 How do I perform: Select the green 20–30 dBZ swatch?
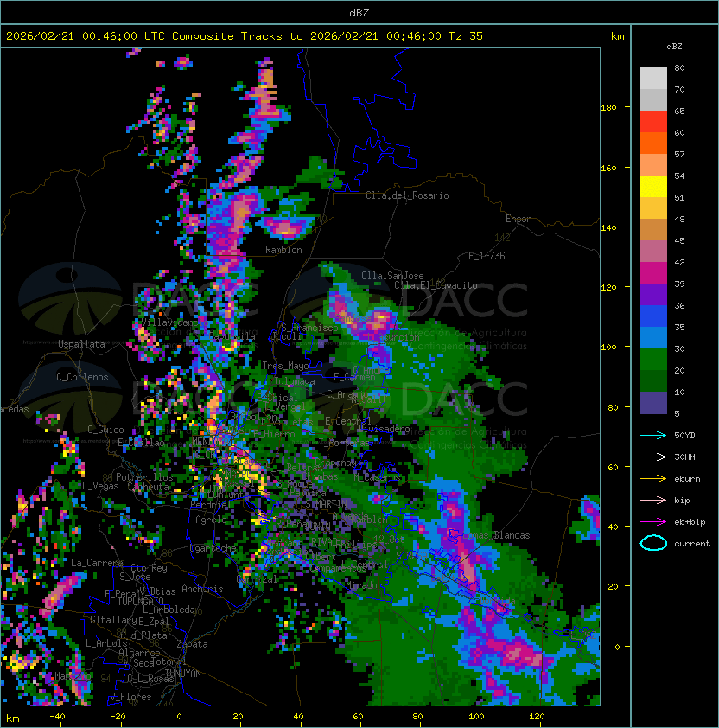click(653, 360)
